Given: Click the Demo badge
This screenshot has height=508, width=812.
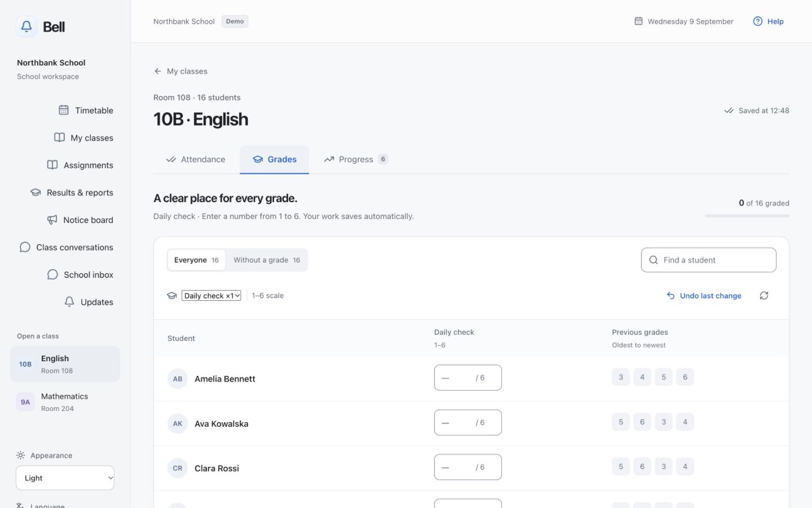Looking at the screenshot, I should point(235,21).
